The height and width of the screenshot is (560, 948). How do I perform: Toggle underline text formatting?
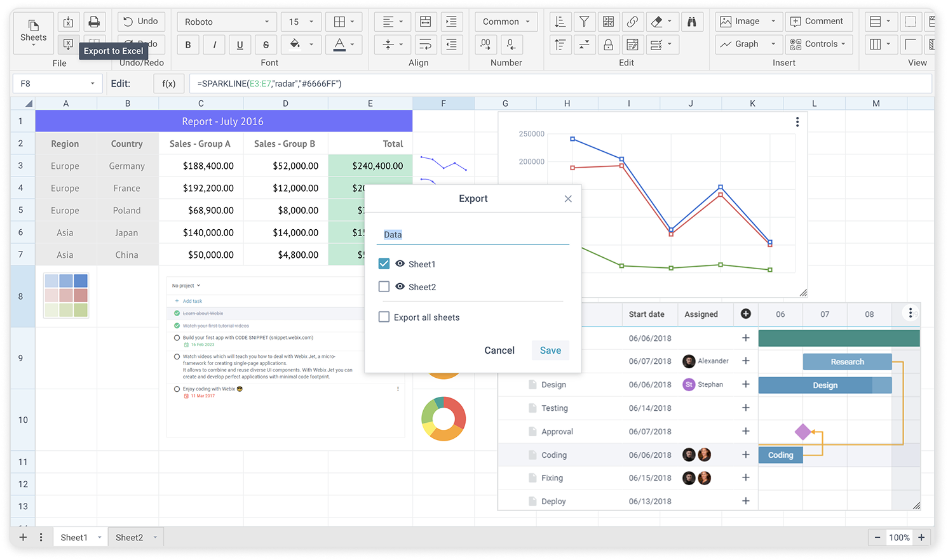tap(240, 44)
